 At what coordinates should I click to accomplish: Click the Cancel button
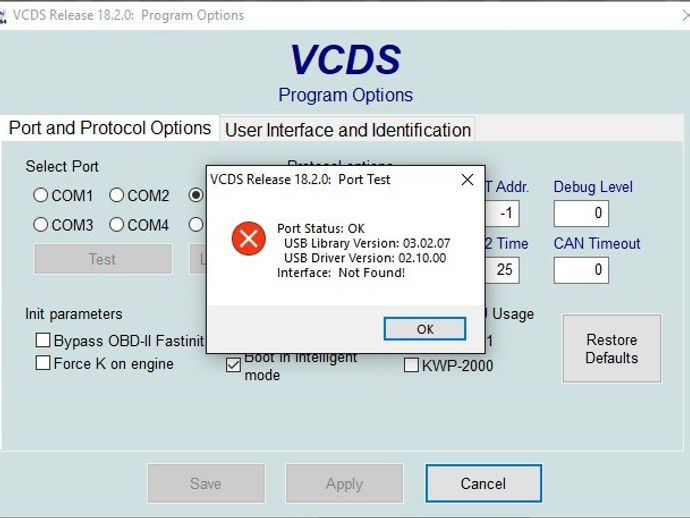[x=483, y=483]
